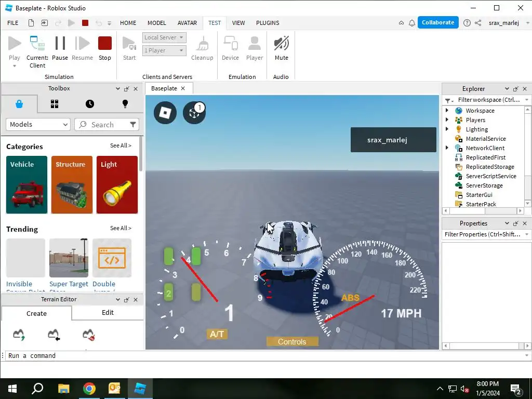Switch to the VIEW ribbon tab
Image resolution: width=532 pixels, height=399 pixels.
coord(238,23)
